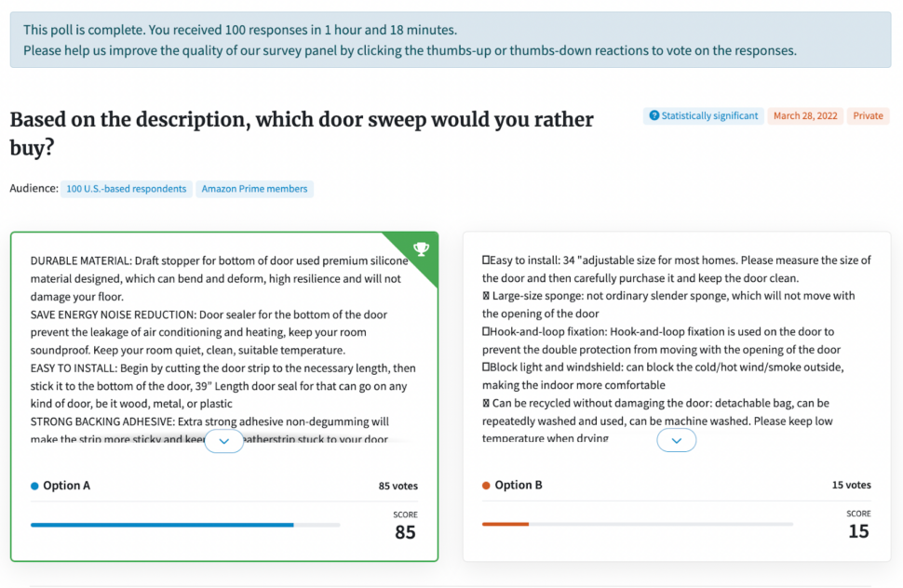
Task: Click Option B's orange score bar
Action: click(505, 525)
